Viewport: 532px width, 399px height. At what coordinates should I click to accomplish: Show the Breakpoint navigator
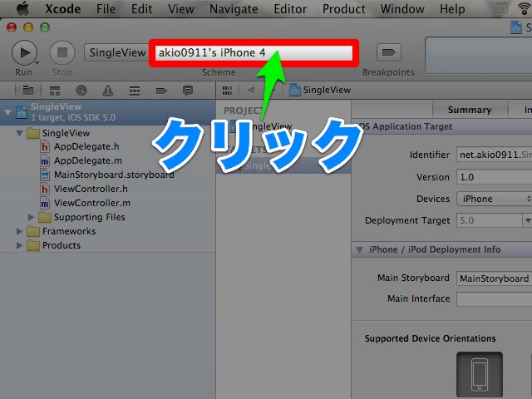161,91
